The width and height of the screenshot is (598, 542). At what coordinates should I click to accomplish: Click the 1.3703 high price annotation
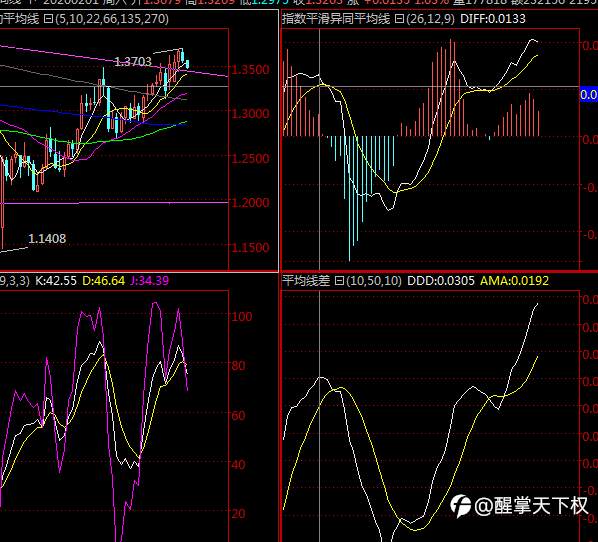(133, 61)
